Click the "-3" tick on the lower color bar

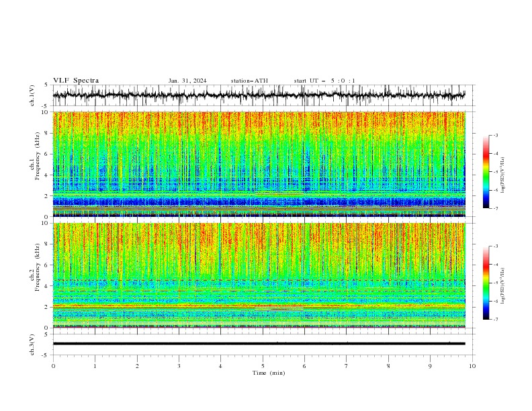pos(496,246)
